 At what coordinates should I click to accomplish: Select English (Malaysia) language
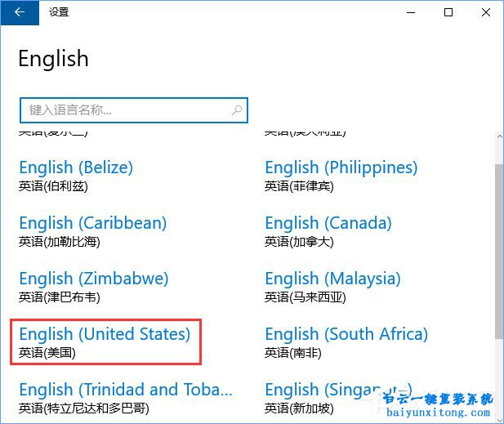332,279
